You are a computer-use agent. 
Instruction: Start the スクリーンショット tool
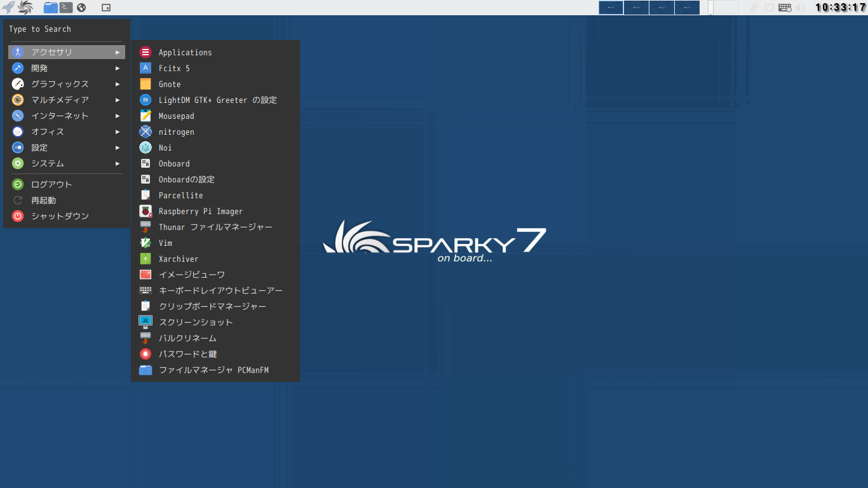point(215,322)
